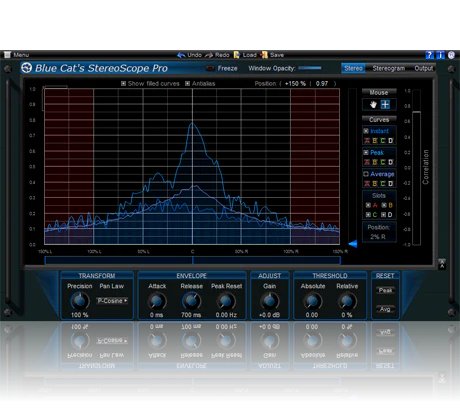Select the hand pan mouse mode
Viewport: 460px width, 416px height.
click(x=373, y=105)
